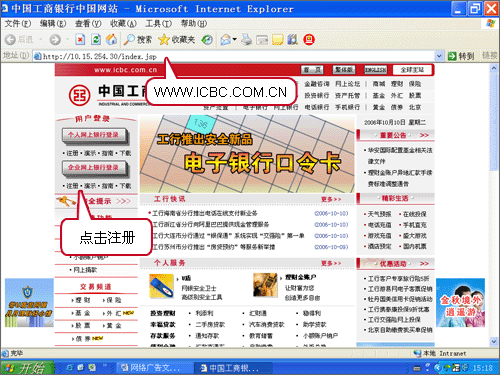Click the ICBC red logo emblem
500x375 pixels.
[80, 95]
